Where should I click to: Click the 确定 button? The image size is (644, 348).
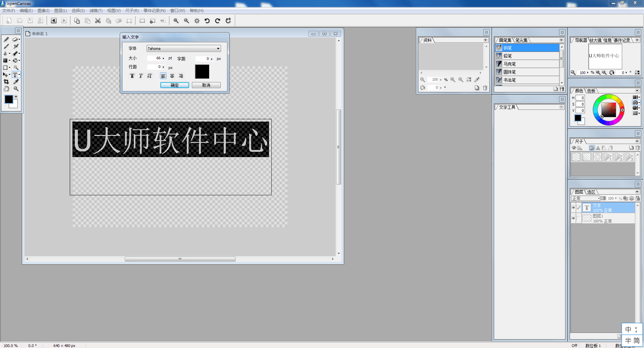[174, 85]
